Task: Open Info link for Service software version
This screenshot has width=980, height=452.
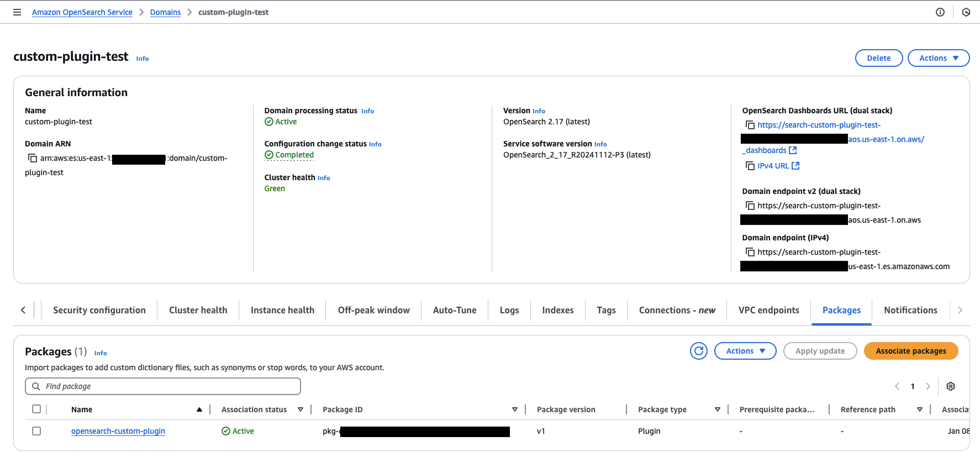Action: click(x=600, y=144)
